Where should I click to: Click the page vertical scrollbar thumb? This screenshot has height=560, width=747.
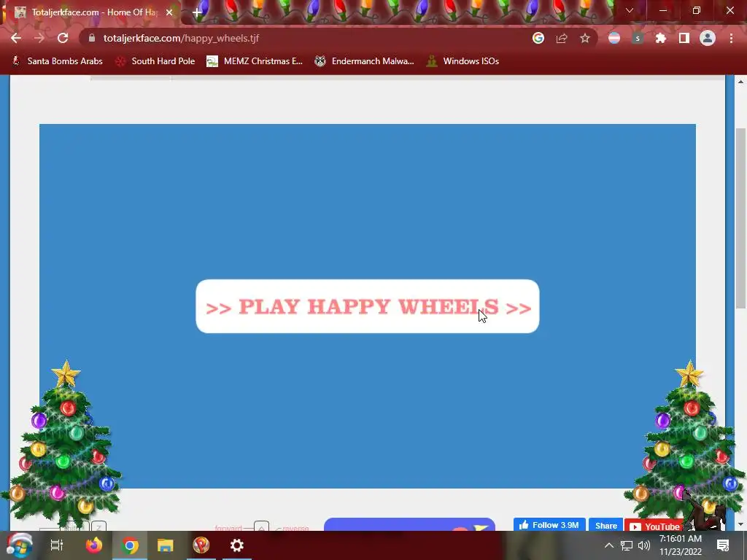740,218
